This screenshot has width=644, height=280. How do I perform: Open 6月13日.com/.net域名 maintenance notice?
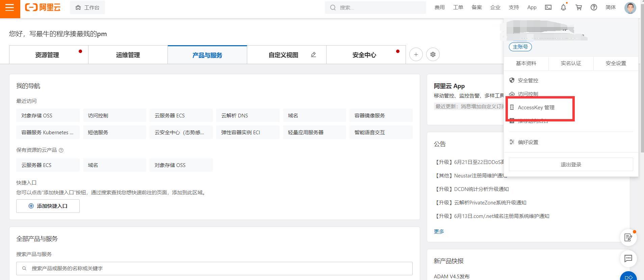(x=492, y=216)
